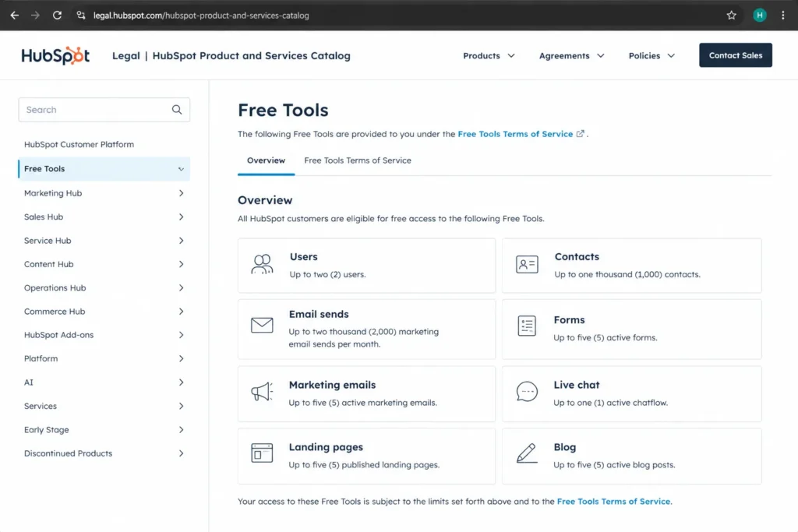798x532 pixels.
Task: Click the Blog pencil icon
Action: [x=527, y=453]
